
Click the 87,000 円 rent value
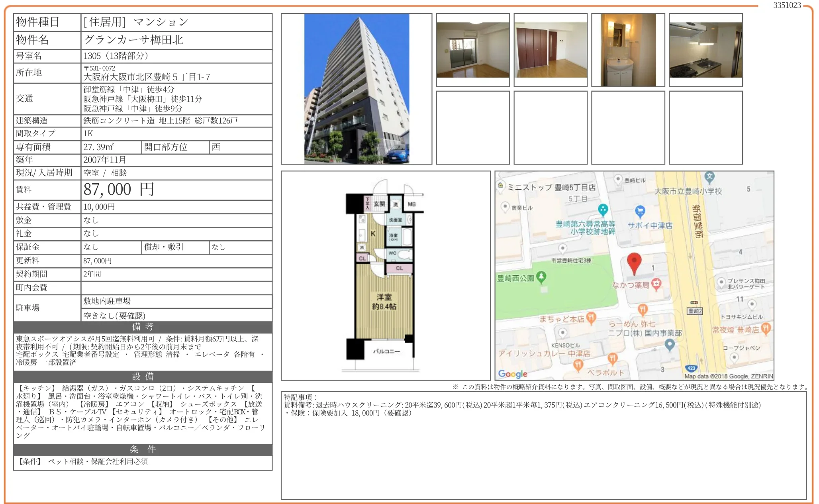[119, 190]
